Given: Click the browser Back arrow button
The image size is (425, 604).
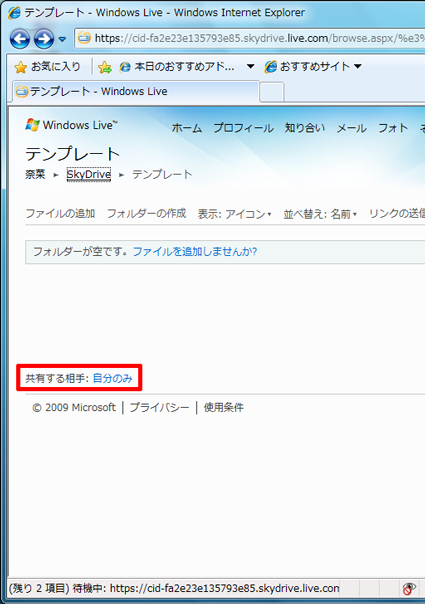Looking at the screenshot, I should tap(20, 39).
